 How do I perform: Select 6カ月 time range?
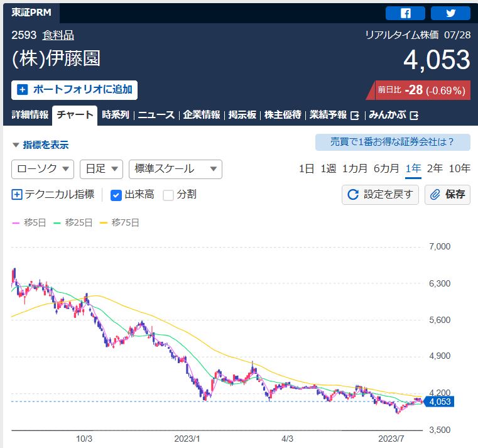pyautogui.click(x=386, y=168)
